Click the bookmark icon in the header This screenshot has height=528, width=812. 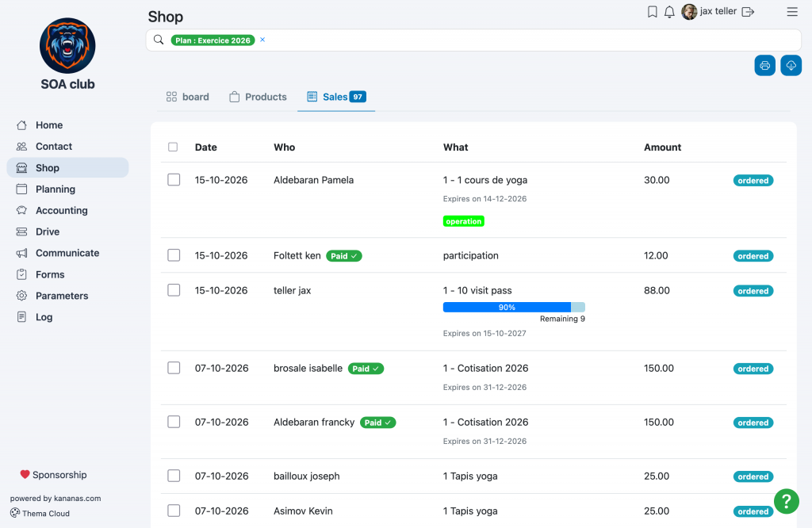click(653, 11)
